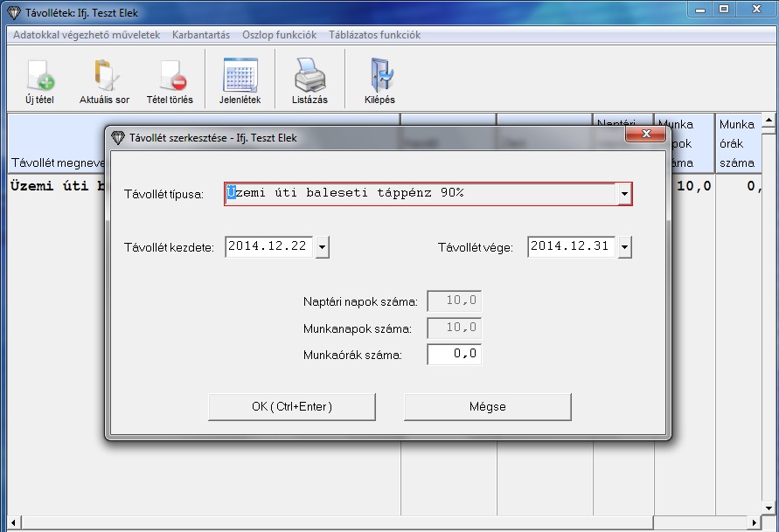Click the vertical scrollbar up arrow
The image size is (779, 532).
(769, 121)
